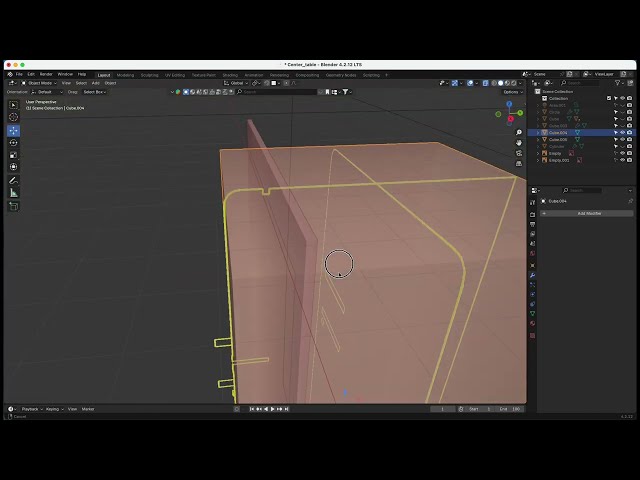640x480 pixels.
Task: Open the Modifiers wrench properties tab
Action: 532,275
